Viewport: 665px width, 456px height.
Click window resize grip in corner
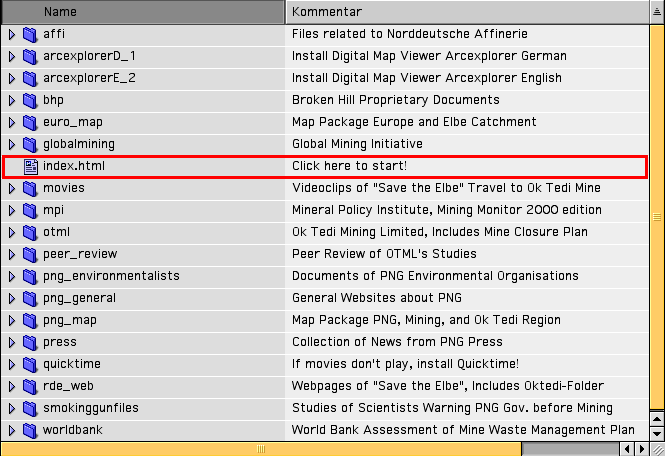[x=657, y=449]
